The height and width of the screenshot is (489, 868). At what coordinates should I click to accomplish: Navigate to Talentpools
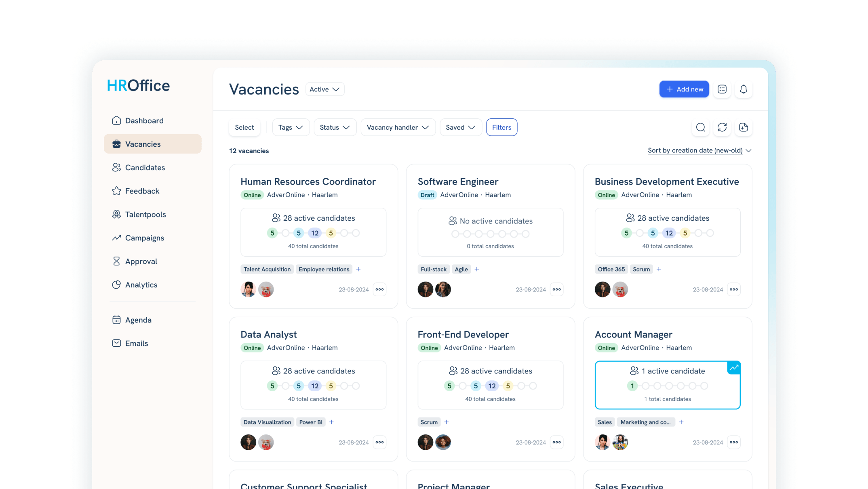pyautogui.click(x=153, y=214)
